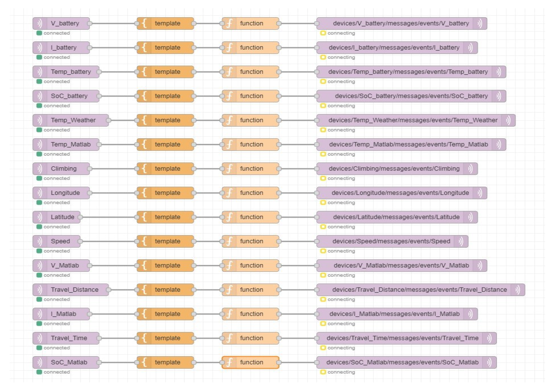Select the function node in the Latitude row
The image size is (554, 392).
pos(251,217)
